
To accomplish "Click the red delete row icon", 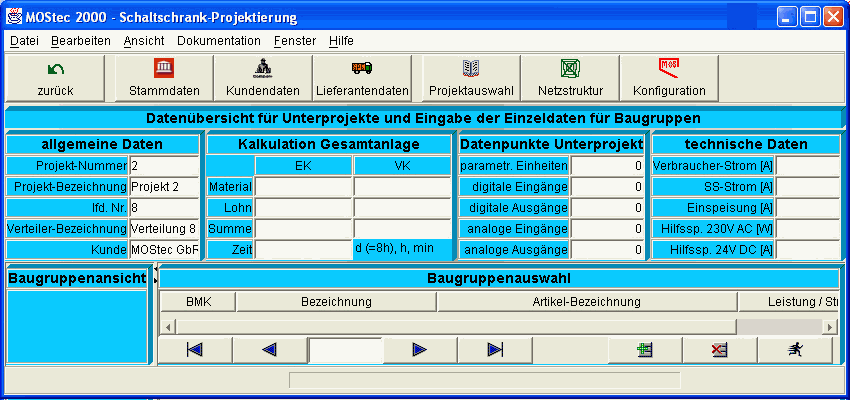I will tap(719, 349).
